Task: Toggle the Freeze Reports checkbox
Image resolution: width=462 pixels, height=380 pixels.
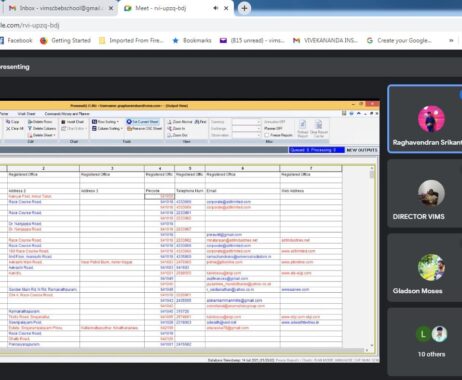Action: click(267, 135)
